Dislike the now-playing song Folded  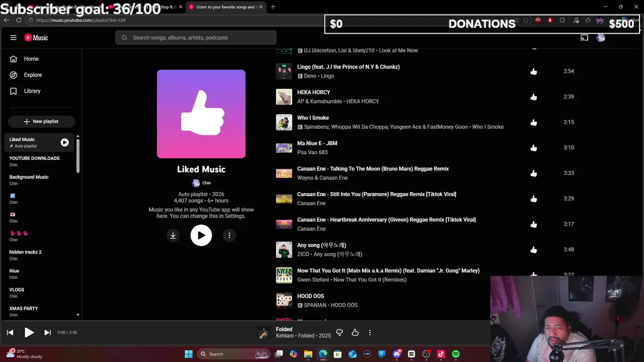pos(340,333)
